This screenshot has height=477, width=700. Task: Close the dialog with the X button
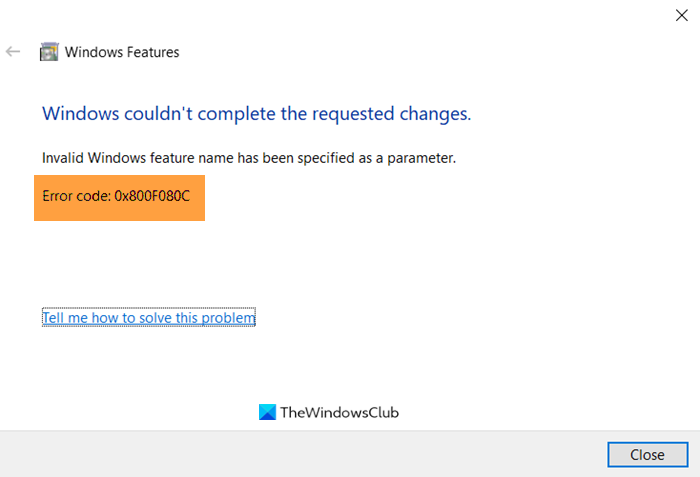(682, 14)
